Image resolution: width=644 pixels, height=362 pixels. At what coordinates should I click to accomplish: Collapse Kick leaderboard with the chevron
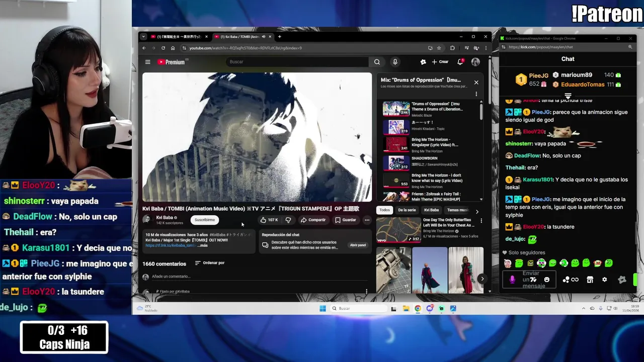tap(568, 96)
